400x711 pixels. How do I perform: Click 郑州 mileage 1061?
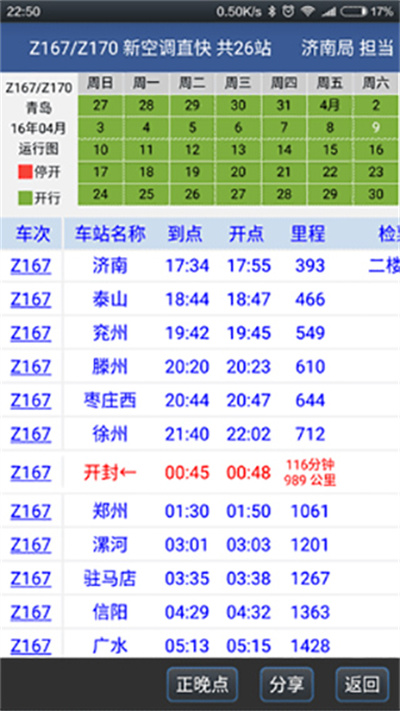[x=310, y=511]
